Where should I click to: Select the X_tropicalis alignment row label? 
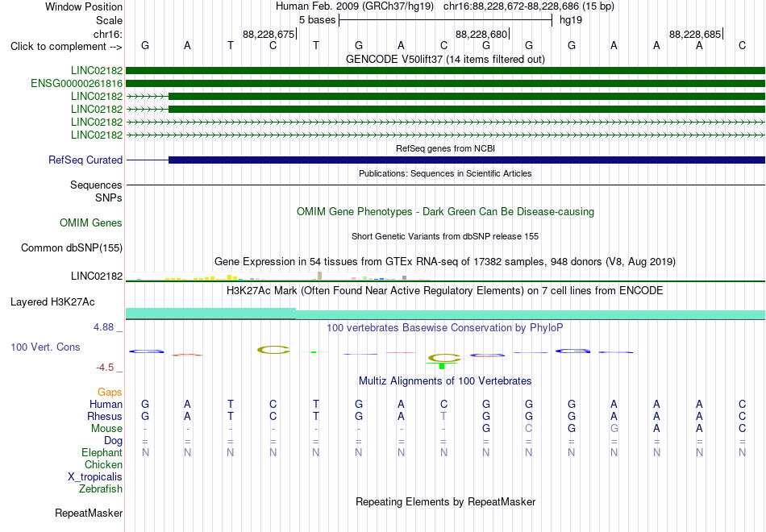point(95,477)
